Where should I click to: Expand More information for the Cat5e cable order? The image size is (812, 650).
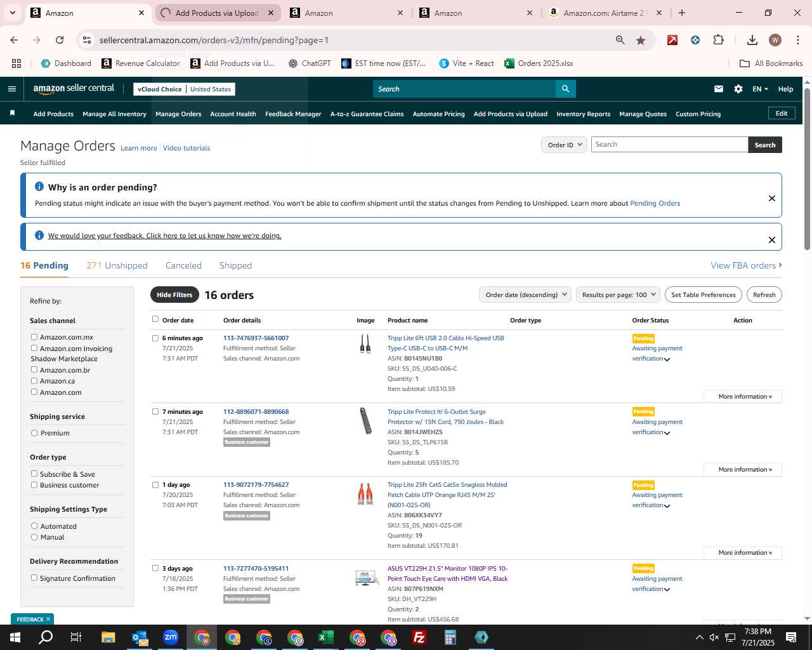click(743, 552)
